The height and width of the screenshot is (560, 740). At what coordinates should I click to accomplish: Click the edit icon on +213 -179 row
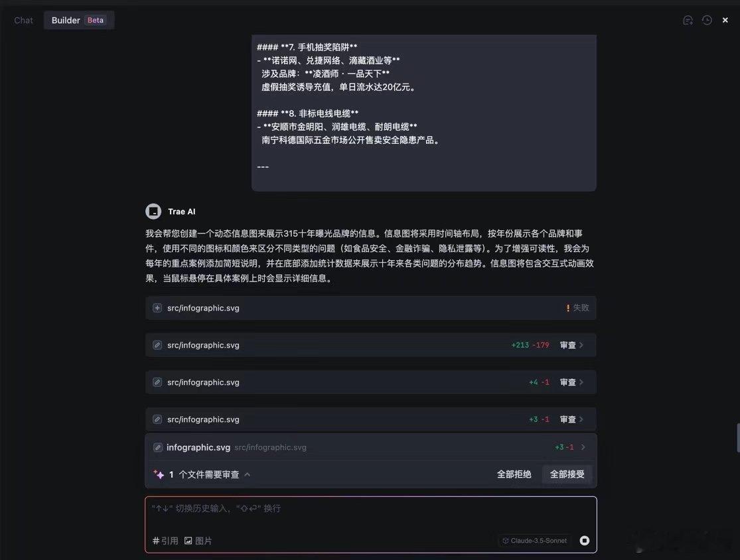[157, 345]
